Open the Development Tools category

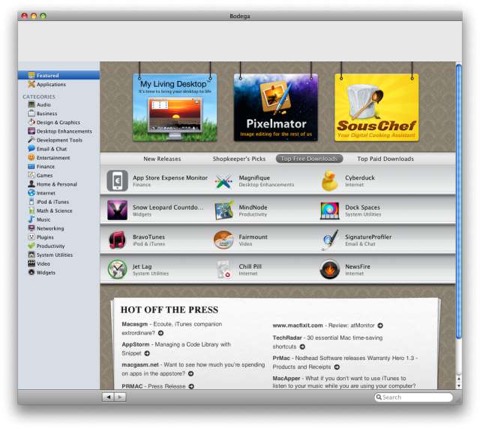click(x=59, y=140)
